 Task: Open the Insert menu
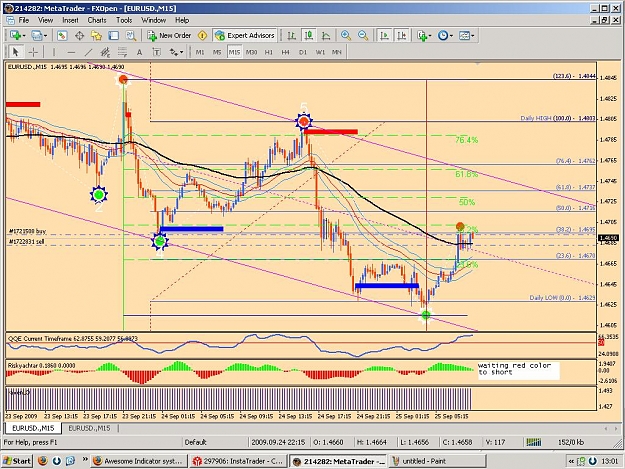pyautogui.click(x=70, y=20)
